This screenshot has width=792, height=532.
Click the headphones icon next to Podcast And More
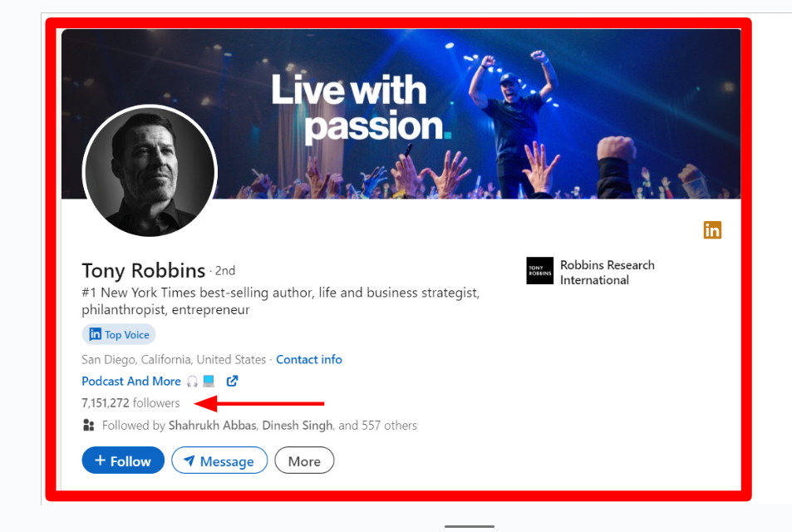click(191, 381)
